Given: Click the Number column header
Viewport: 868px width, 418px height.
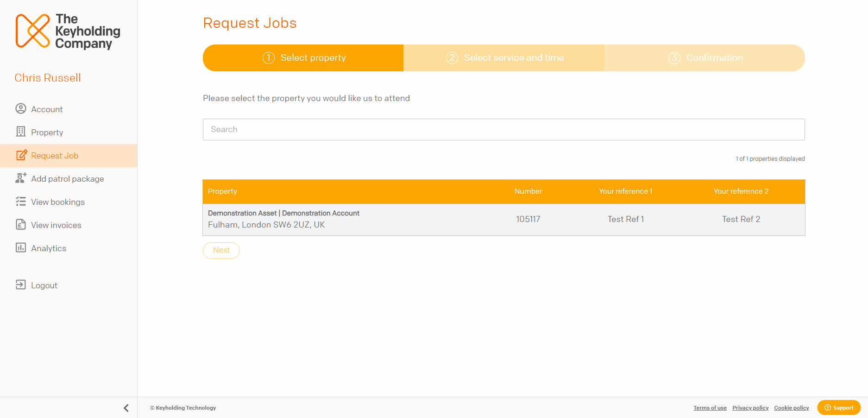Looking at the screenshot, I should [x=528, y=191].
